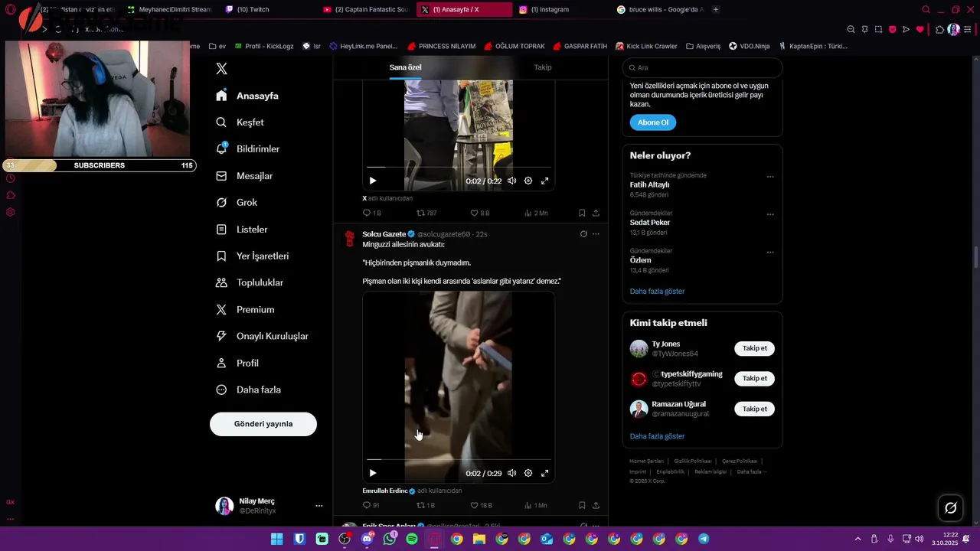Screen dimensions: 980x551
Task: Open account menu next to Nilay Merç
Action: tap(319, 506)
